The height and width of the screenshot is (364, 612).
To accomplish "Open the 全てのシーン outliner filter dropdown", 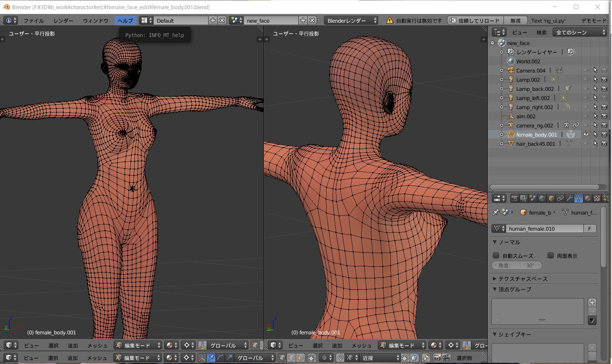I will [580, 32].
